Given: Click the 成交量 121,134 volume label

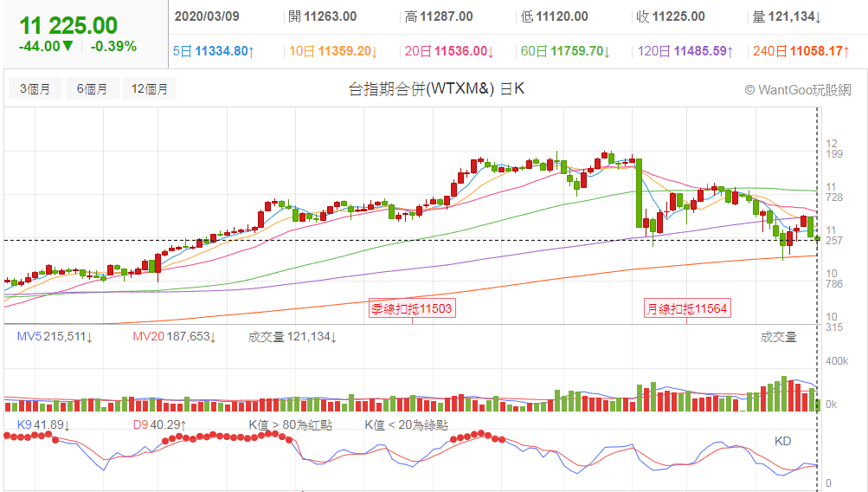Looking at the screenshot, I should [293, 336].
